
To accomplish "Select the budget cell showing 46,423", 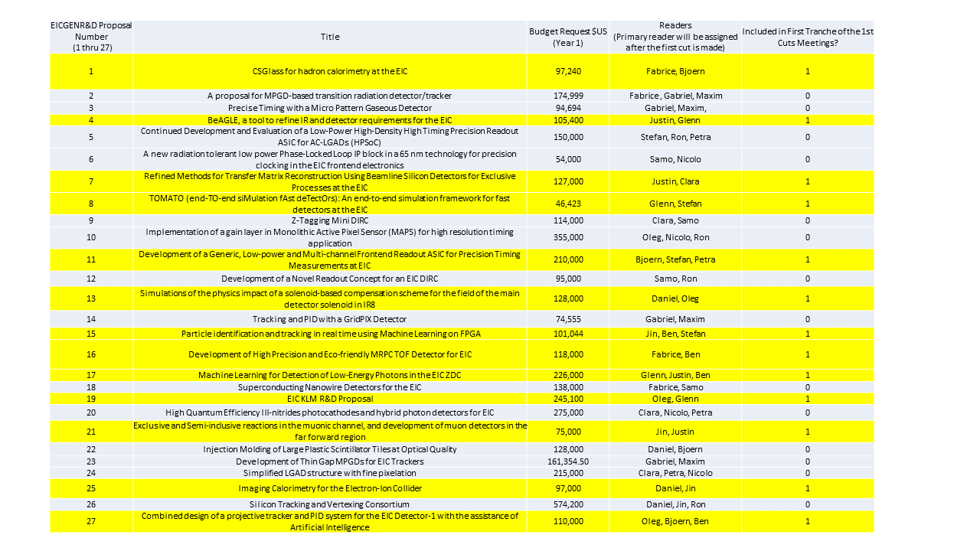I will [x=568, y=204].
